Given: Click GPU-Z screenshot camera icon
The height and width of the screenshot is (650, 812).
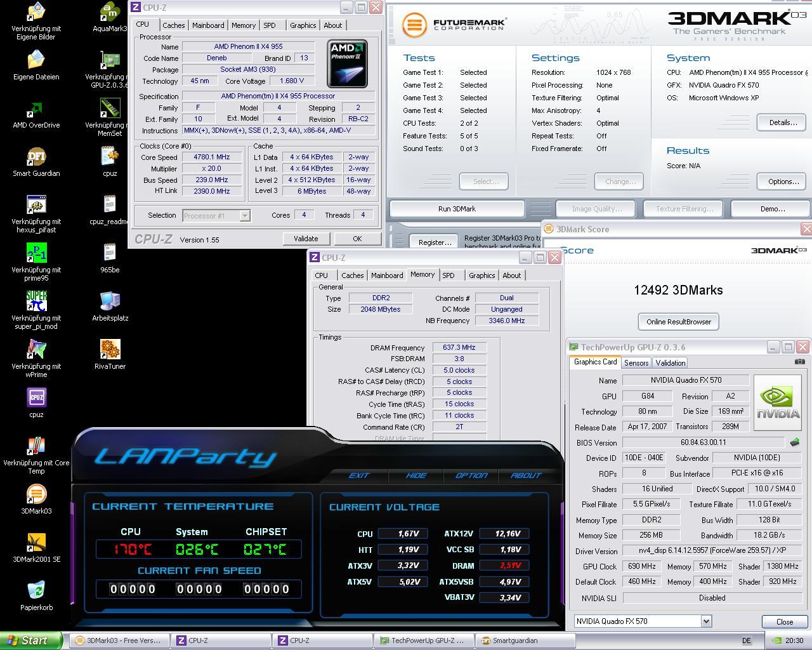Looking at the screenshot, I should [799, 362].
